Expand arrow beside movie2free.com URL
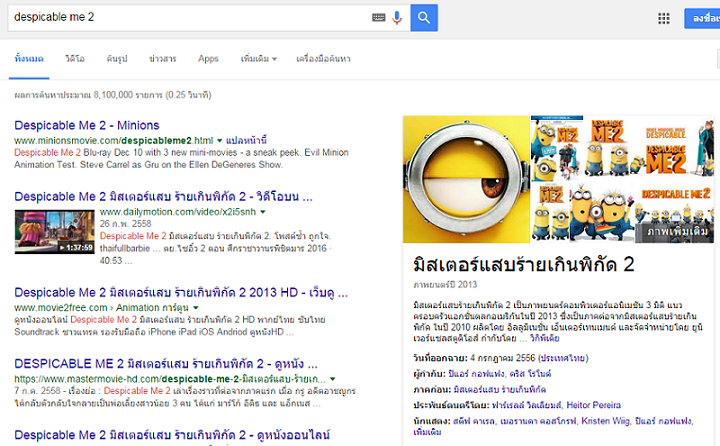720x446 pixels. click(x=196, y=308)
